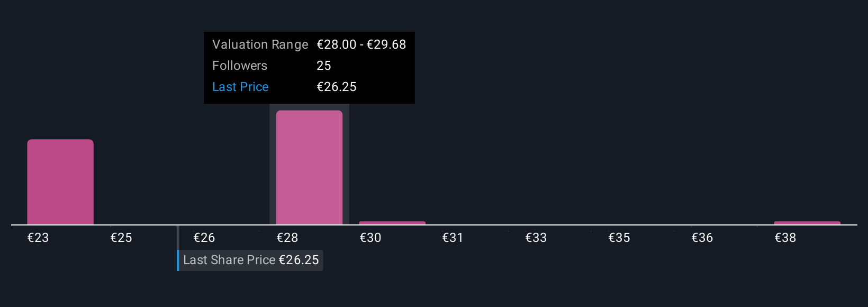Click the €36 axis label

coord(702,238)
